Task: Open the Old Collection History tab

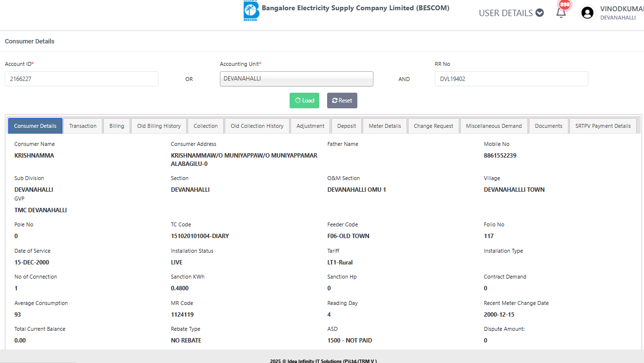Action: 257,126
